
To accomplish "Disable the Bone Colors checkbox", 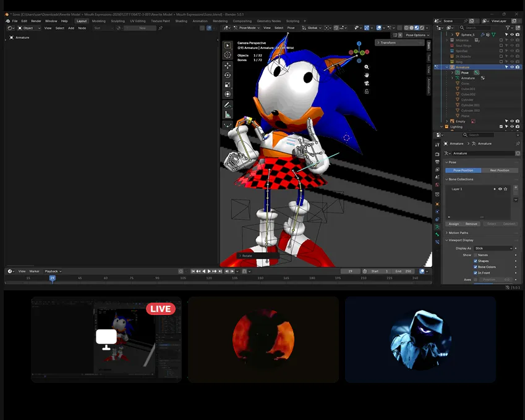I will (475, 267).
